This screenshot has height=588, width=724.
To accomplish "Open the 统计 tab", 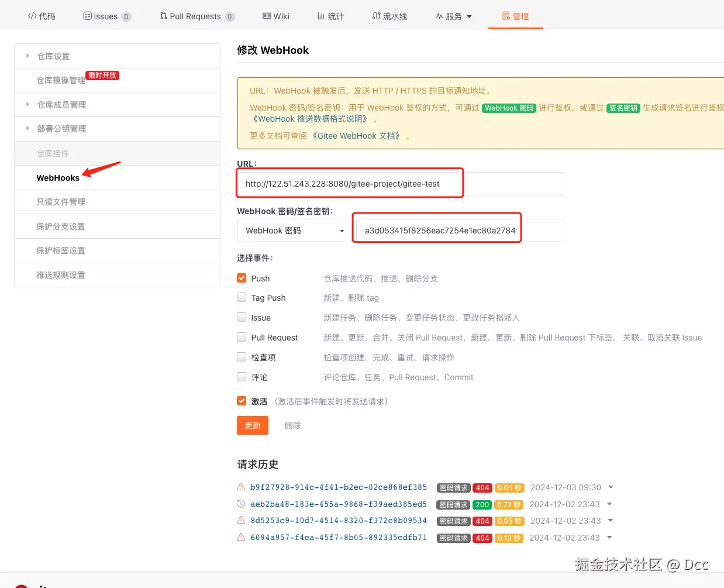I will pos(330,16).
